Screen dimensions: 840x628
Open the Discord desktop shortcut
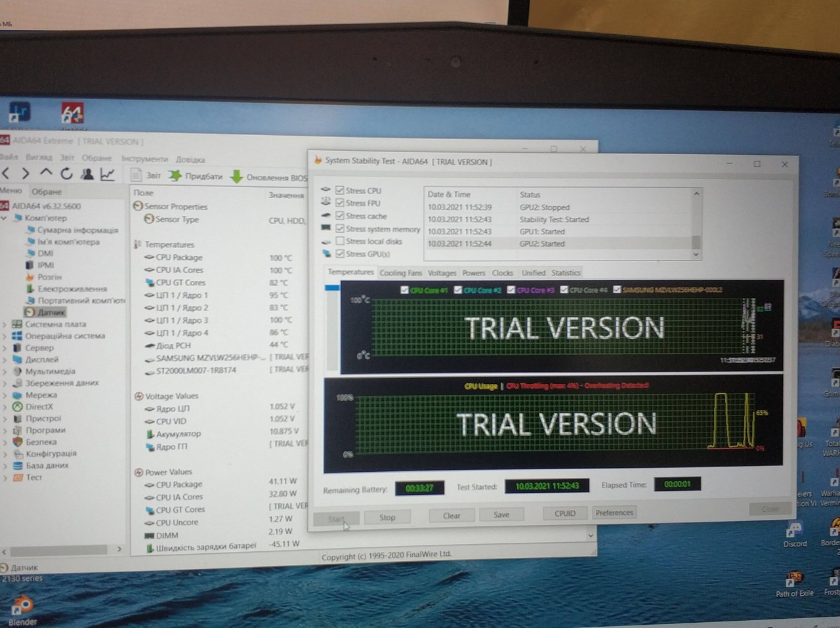coord(794,530)
